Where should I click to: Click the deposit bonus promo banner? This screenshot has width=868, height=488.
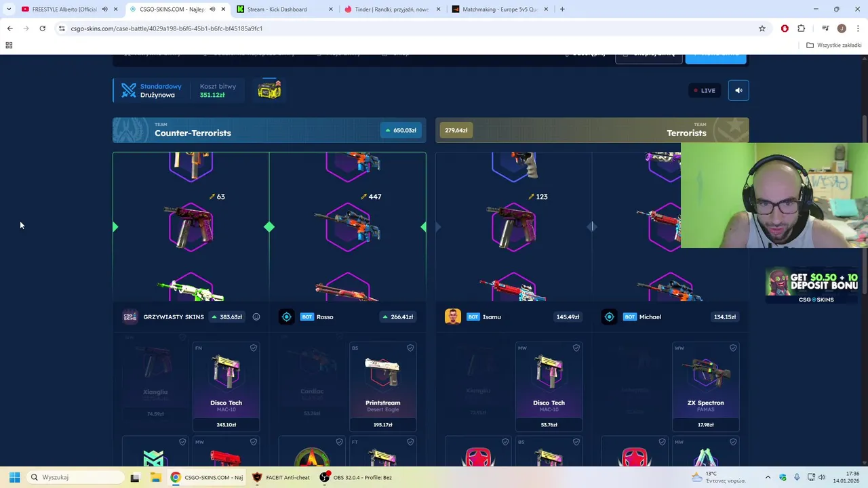coord(813,286)
